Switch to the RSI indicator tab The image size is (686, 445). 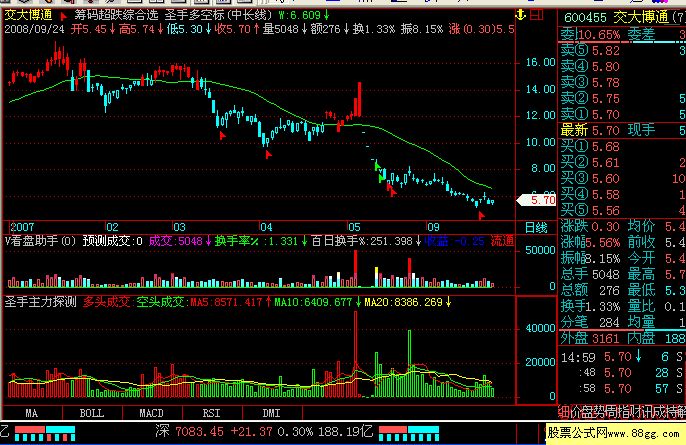pos(211,413)
